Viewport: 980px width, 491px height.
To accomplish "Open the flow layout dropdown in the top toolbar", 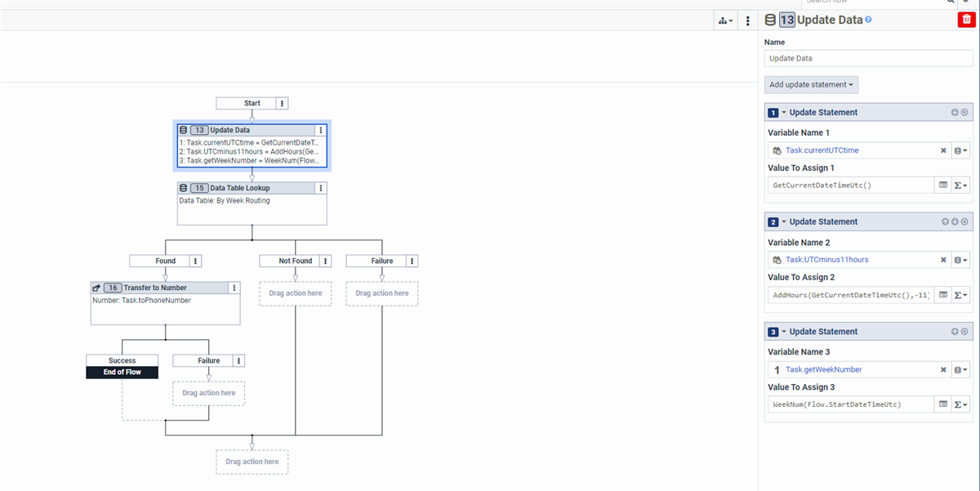I will 725,20.
